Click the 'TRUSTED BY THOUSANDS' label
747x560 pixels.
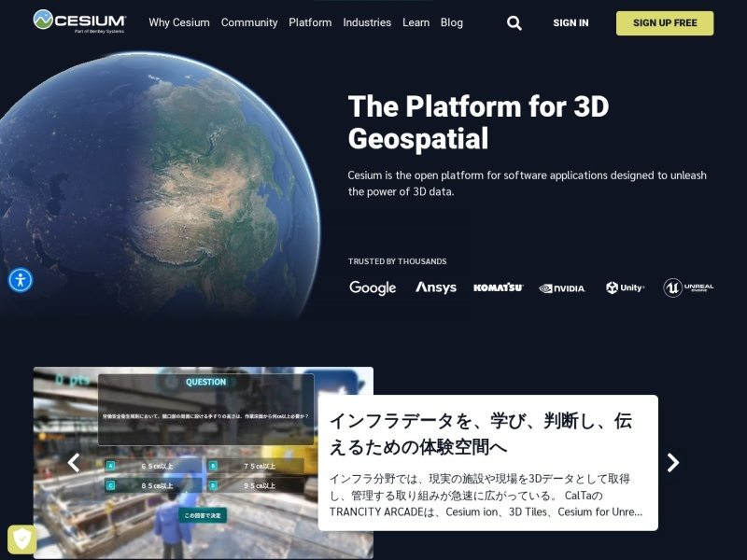[398, 261]
